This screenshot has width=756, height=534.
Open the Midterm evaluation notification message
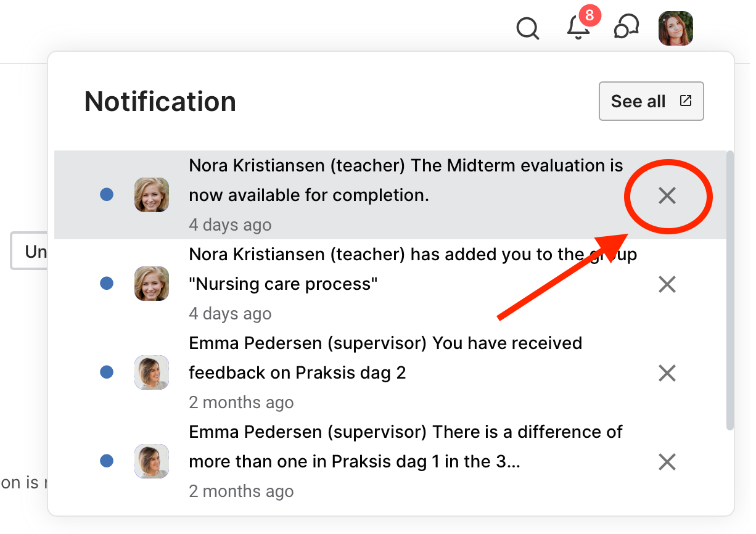tap(405, 181)
